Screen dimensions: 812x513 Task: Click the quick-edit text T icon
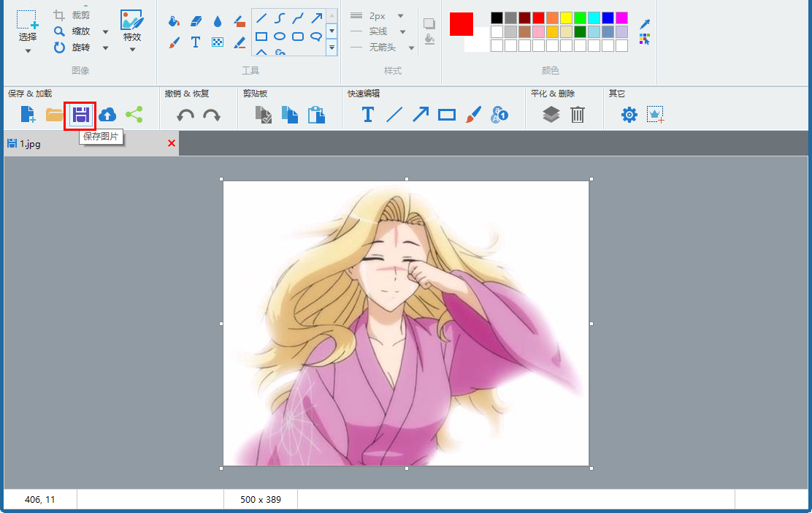pos(368,115)
